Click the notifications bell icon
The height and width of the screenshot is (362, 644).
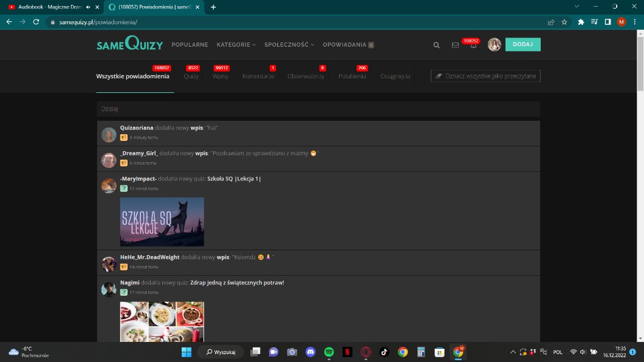(x=473, y=46)
